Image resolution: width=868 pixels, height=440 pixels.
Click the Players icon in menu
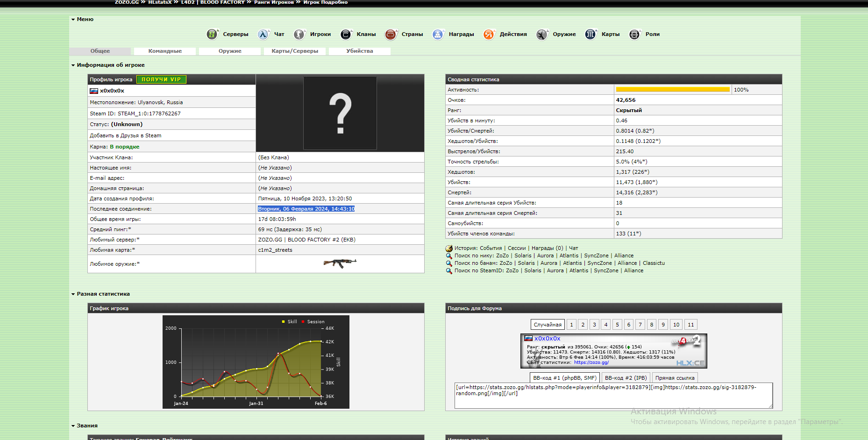point(299,34)
